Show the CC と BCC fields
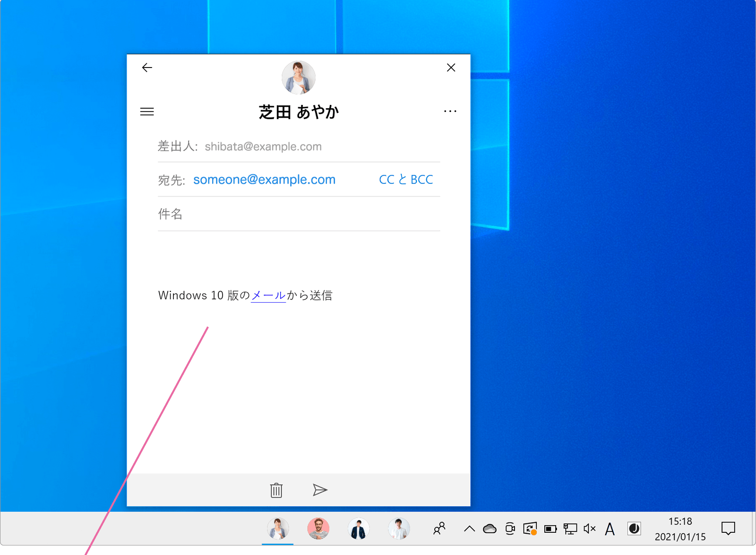756x555 pixels. tap(406, 179)
